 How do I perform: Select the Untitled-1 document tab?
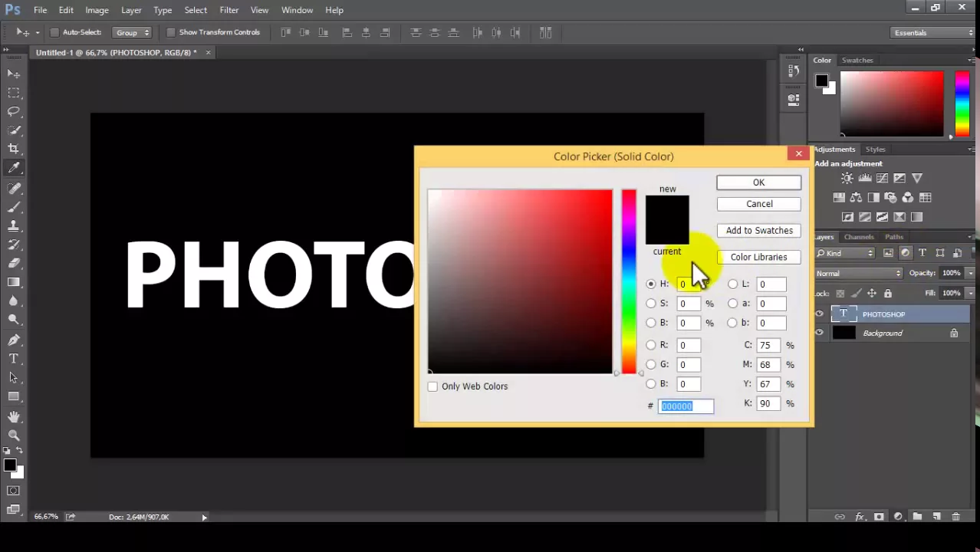pyautogui.click(x=116, y=52)
